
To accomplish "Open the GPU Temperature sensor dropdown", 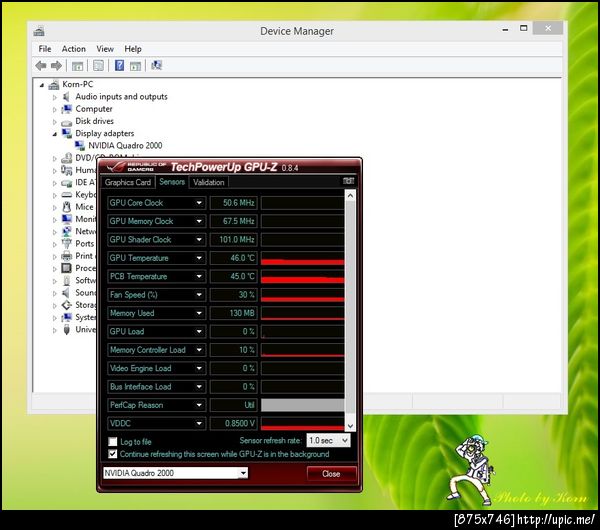I will pos(199,258).
